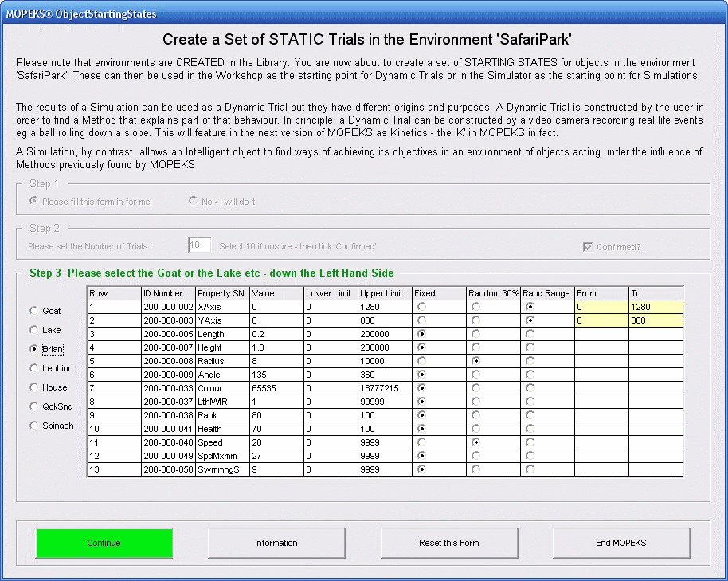The height and width of the screenshot is (581, 728).
Task: Select the Brian object radio button
Action: [x=34, y=349]
